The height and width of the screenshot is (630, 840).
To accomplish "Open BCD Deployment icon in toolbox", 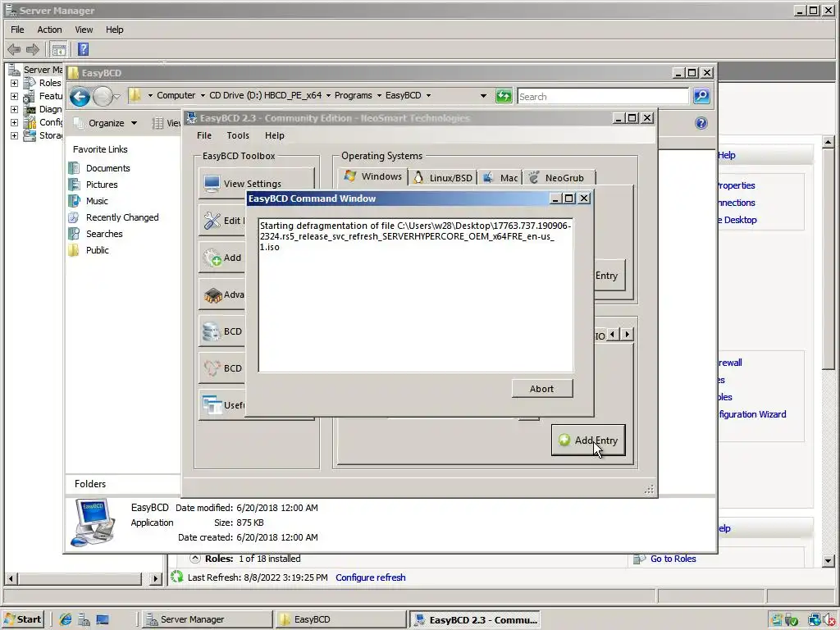I will pos(212,368).
